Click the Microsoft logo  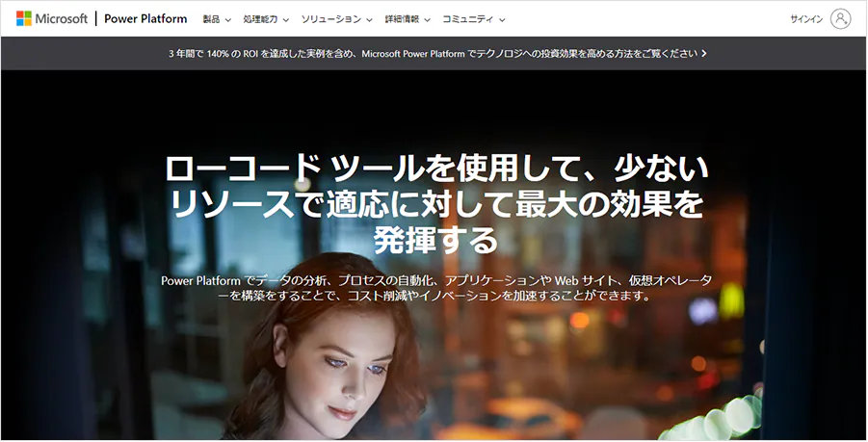click(52, 19)
